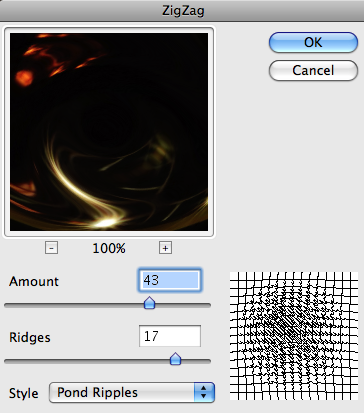Click the 100% zoom level text

coord(109,248)
